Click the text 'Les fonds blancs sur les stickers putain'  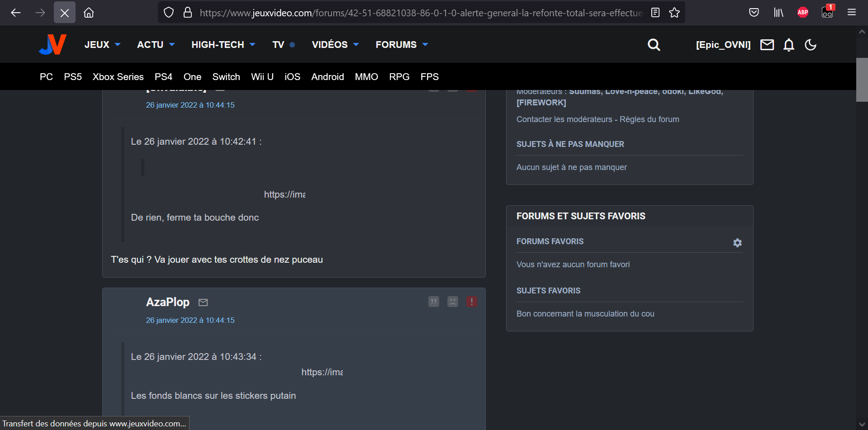tap(213, 396)
